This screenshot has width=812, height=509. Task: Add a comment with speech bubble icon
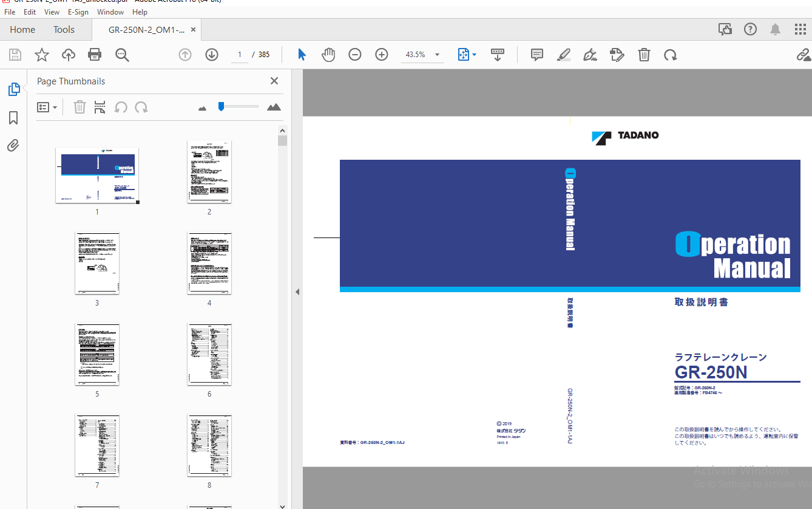[537, 55]
